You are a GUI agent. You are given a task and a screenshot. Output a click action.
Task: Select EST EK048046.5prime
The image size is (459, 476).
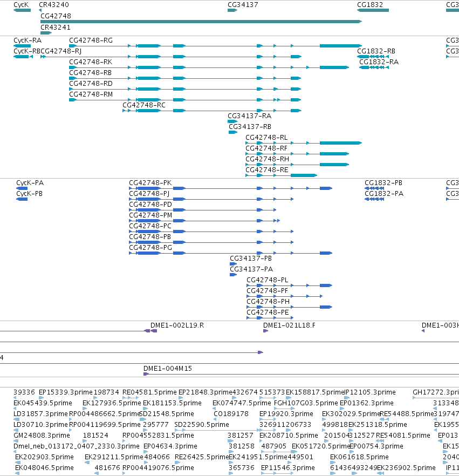(x=45, y=468)
